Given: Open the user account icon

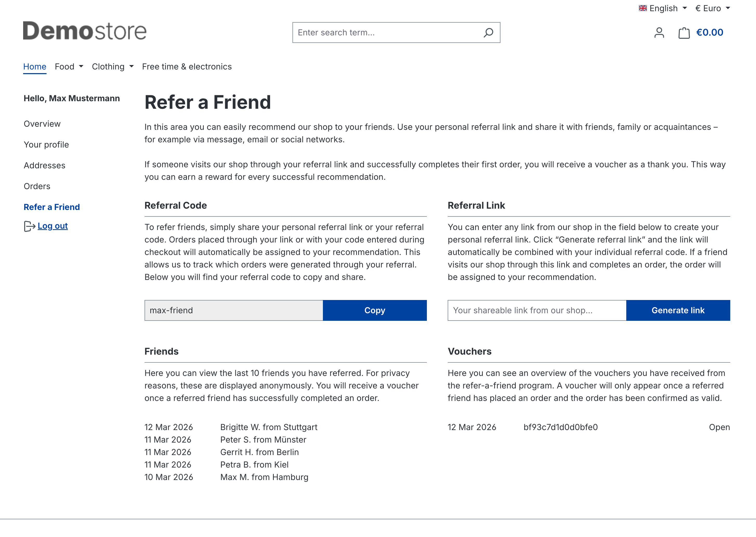Looking at the screenshot, I should [x=659, y=33].
